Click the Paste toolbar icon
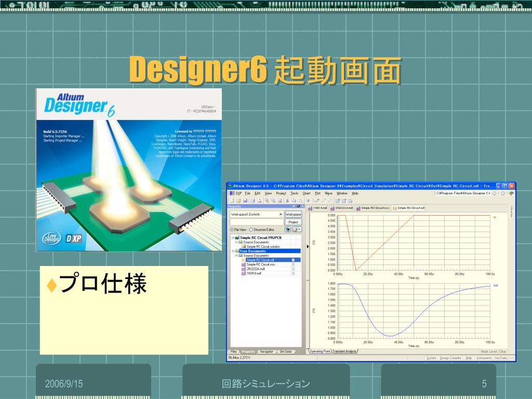This screenshot has width=532, height=399. click(x=300, y=201)
